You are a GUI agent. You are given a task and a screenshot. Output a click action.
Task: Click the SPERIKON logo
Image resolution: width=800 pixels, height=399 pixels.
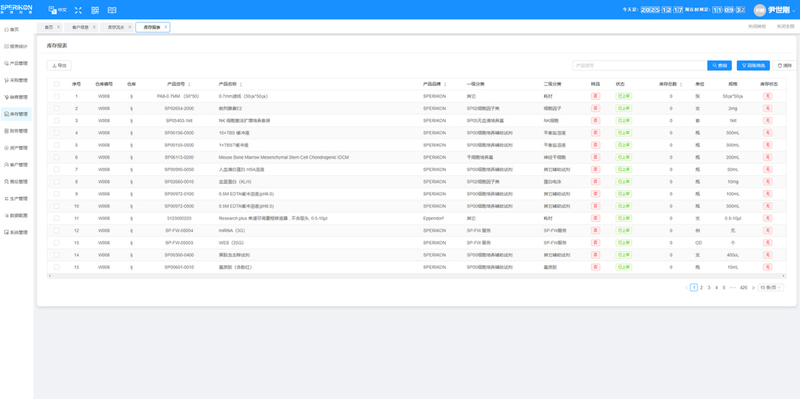16,9
